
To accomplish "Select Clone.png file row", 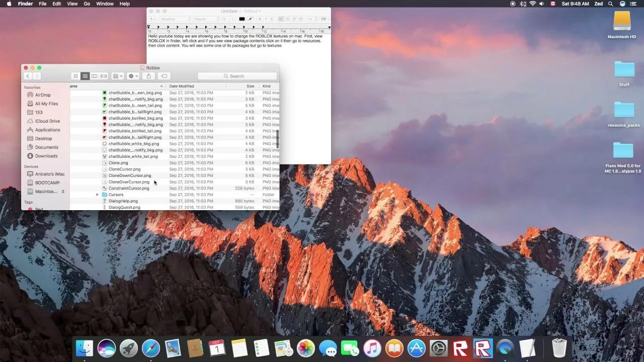I will 175,163.
